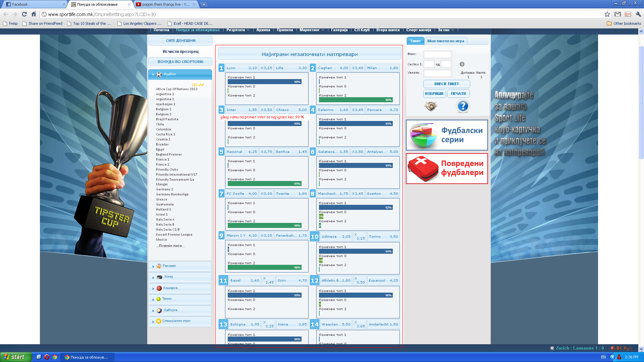Check all leagues using double checkmark icon
The image size is (644, 362).
click(201, 85)
